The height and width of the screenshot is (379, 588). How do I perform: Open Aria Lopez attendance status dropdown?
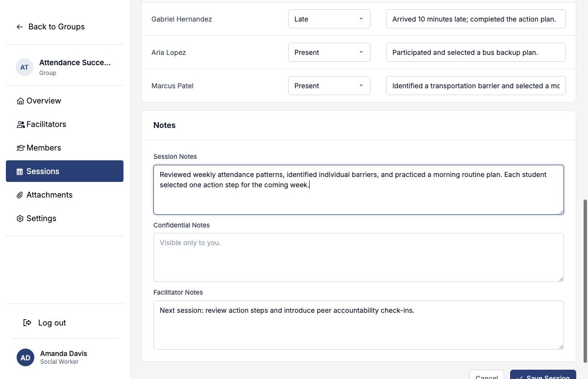329,52
